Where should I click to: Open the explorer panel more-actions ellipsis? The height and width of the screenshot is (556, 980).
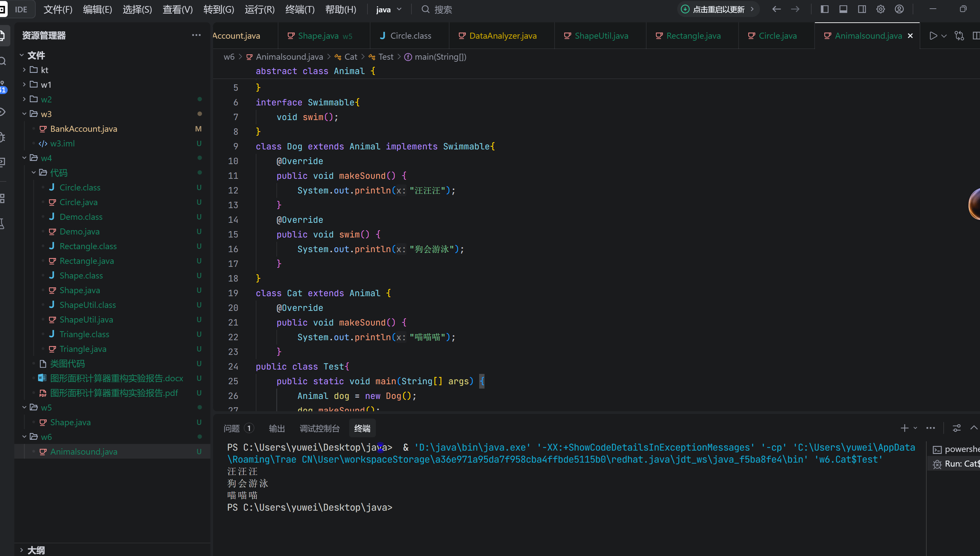click(196, 35)
